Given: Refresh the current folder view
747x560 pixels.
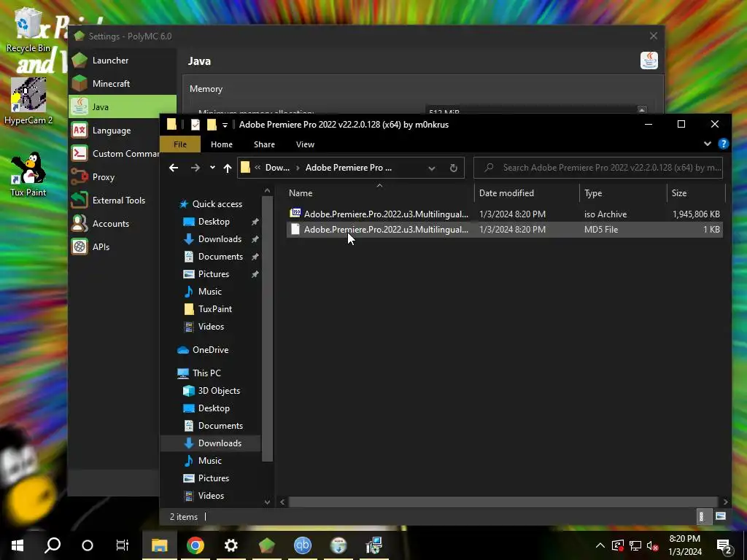Looking at the screenshot, I should tap(454, 168).
